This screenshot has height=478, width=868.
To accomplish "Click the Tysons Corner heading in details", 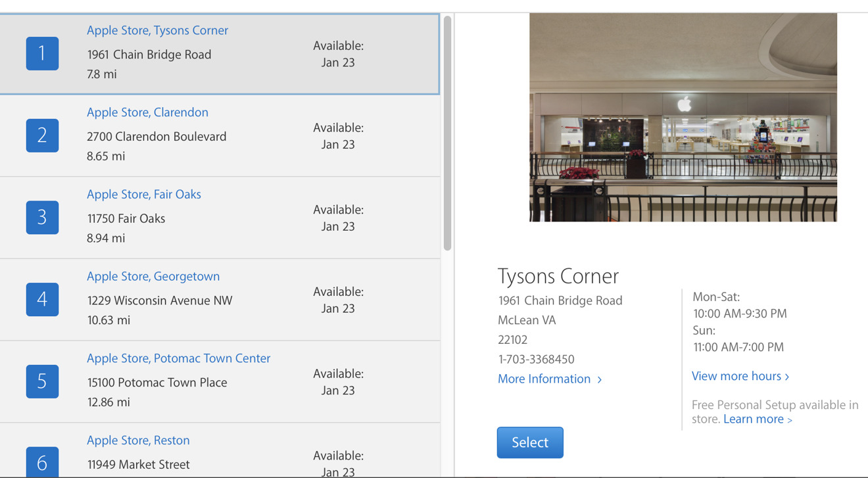I will point(558,276).
